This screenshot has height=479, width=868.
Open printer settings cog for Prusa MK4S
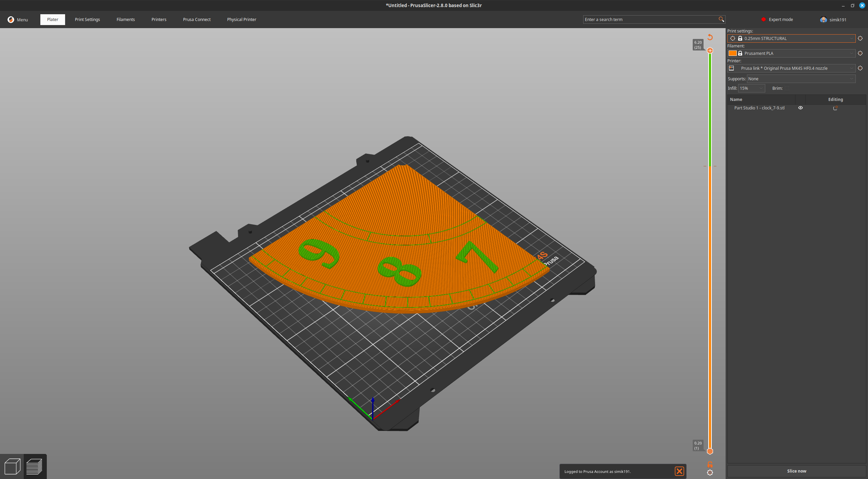click(860, 68)
